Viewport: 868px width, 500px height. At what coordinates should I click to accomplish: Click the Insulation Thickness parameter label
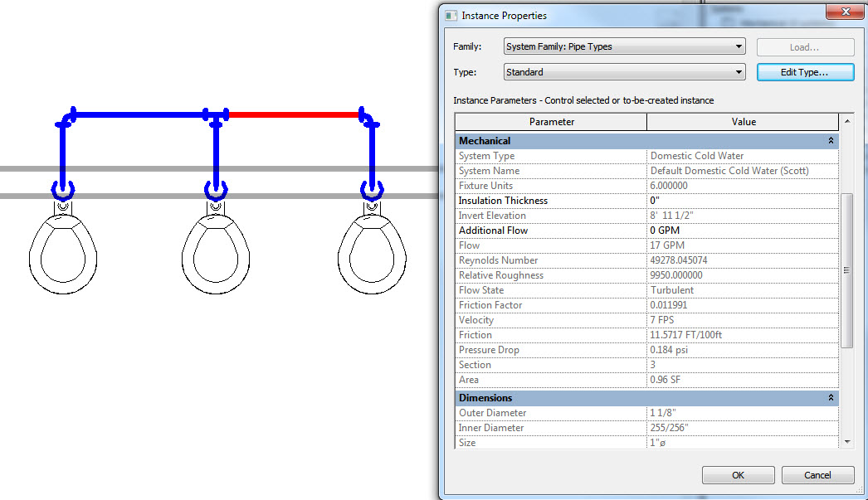click(x=503, y=201)
